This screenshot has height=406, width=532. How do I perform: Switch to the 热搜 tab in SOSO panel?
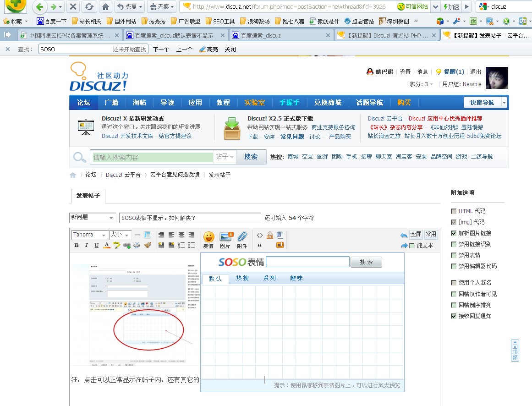pos(242,278)
